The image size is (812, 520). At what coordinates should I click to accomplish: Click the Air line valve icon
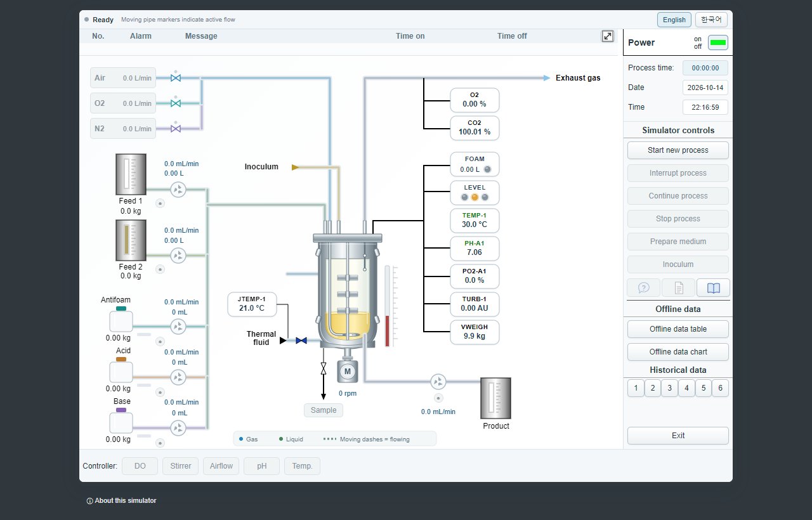176,78
